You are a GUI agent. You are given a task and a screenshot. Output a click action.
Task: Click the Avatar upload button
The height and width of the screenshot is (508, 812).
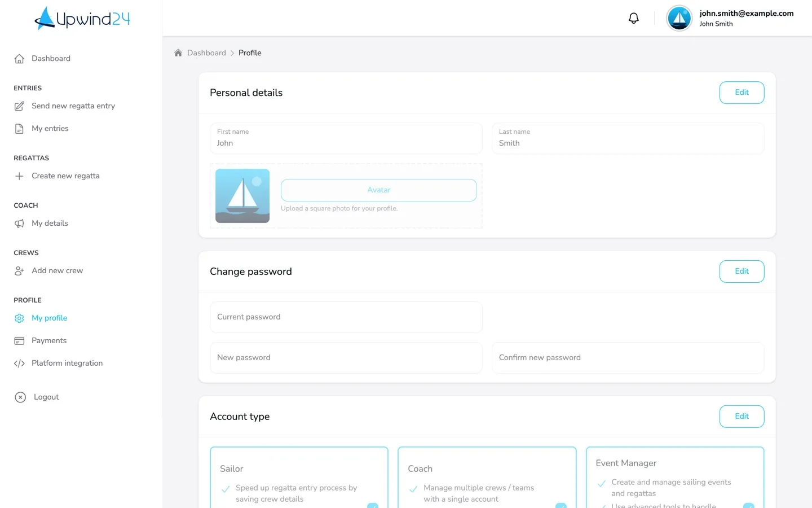click(379, 190)
